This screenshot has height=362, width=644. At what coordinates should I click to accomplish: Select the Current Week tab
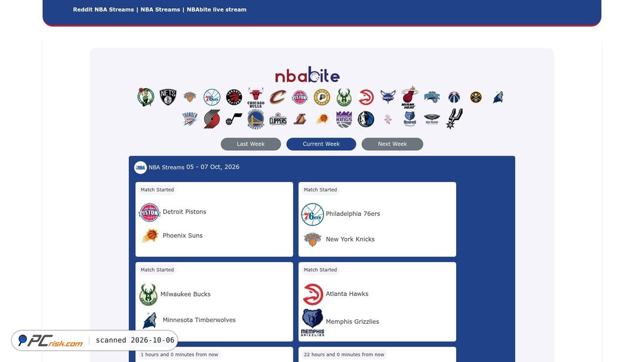[321, 144]
